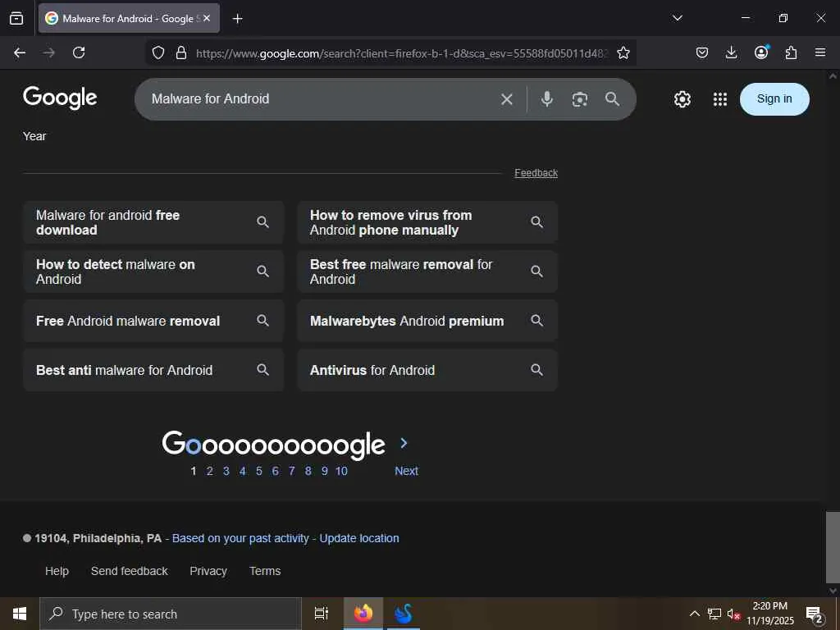
Task: Go to Google homepage via logo
Action: point(60,98)
